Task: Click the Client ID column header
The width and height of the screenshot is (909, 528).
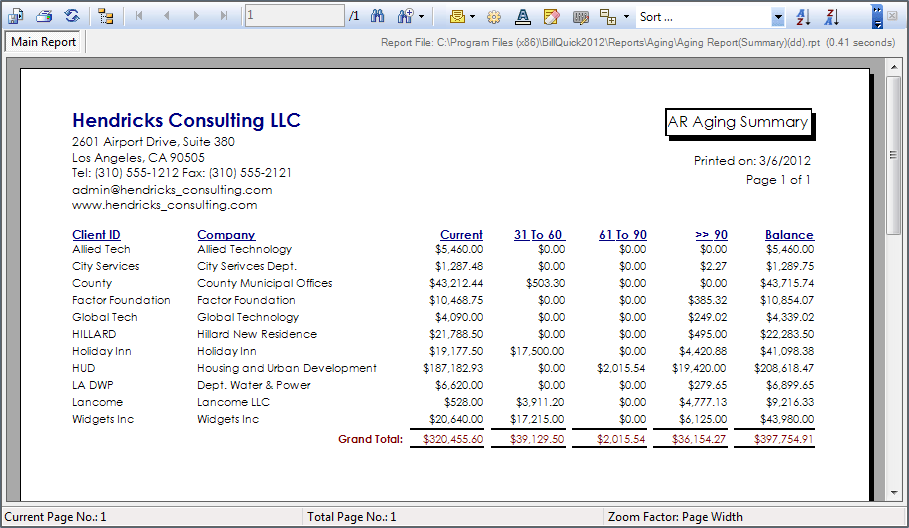Action: (x=96, y=235)
